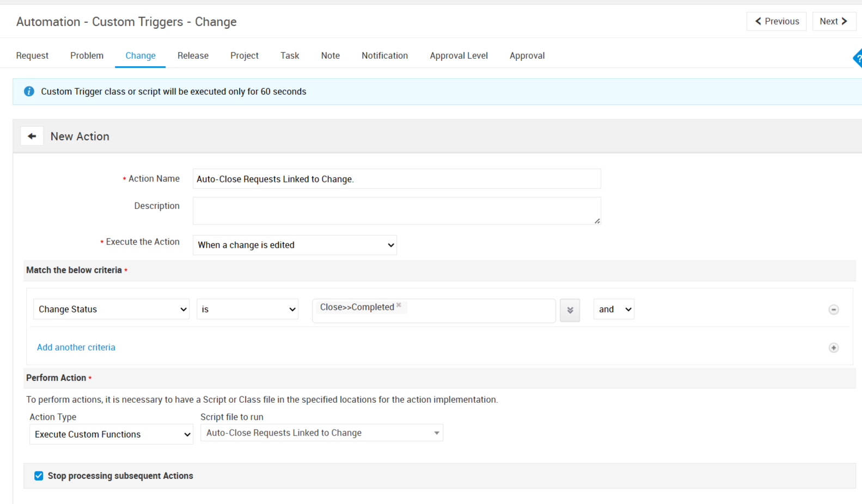
Task: Expand the Change Status criteria dropdown
Action: pyautogui.click(x=111, y=309)
